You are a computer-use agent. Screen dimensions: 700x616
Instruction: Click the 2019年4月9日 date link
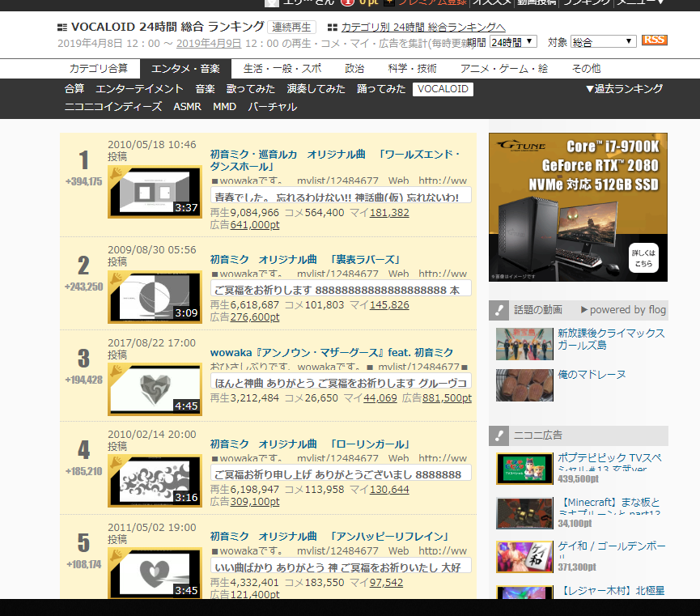209,44
